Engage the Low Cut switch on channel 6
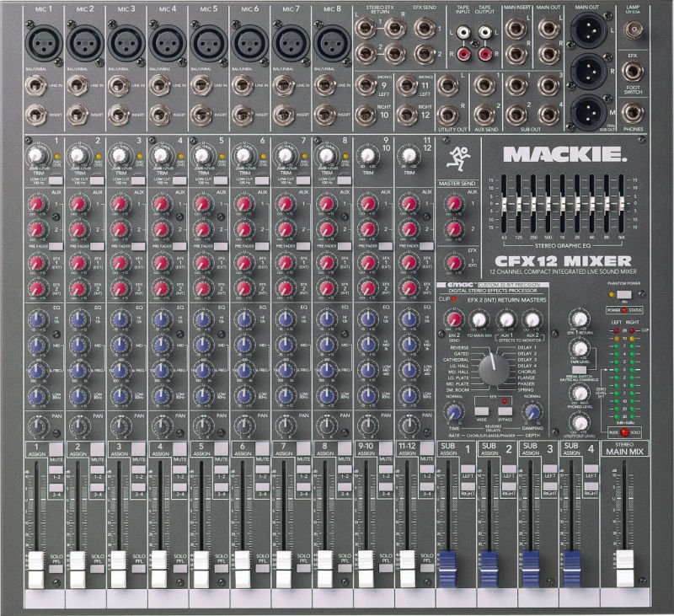The image size is (674, 616). [262, 180]
